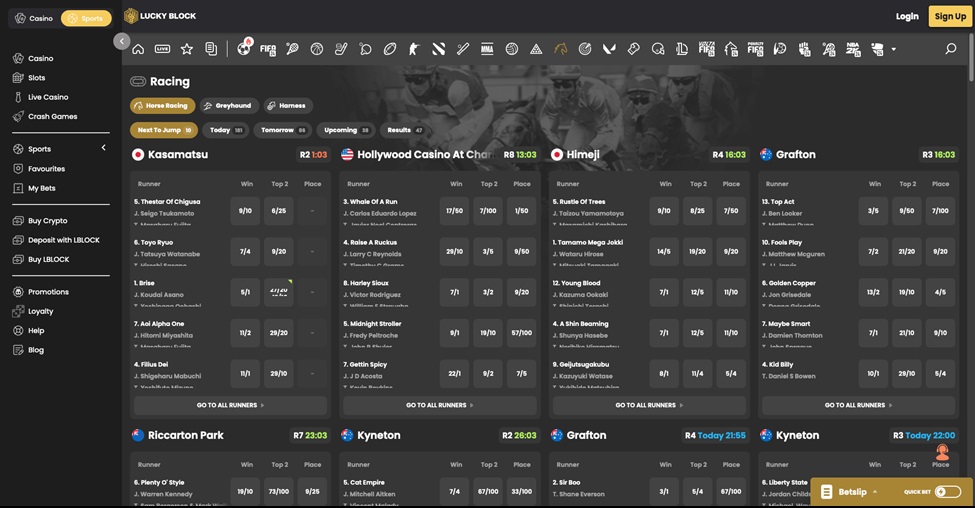This screenshot has width=975, height=508.
Task: Open the search magnifier icon
Action: tap(950, 49)
